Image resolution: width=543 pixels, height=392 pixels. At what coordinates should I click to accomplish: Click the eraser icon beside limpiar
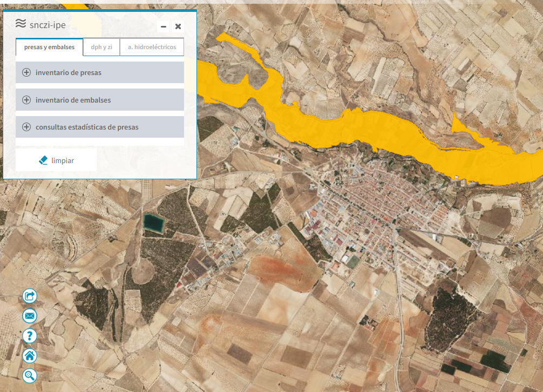tap(42, 160)
